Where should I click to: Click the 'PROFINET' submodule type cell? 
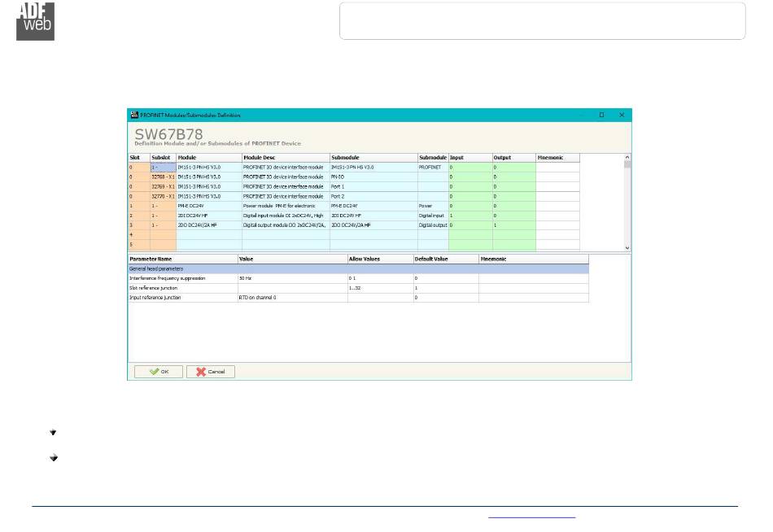click(433, 168)
